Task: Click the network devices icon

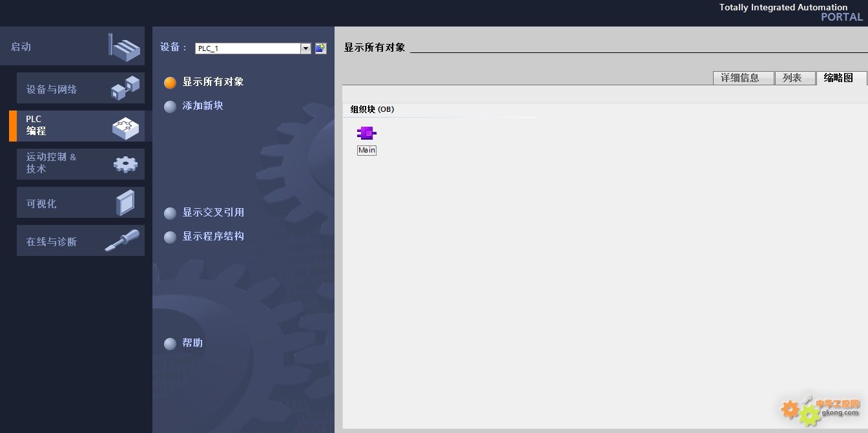Action: (125, 89)
